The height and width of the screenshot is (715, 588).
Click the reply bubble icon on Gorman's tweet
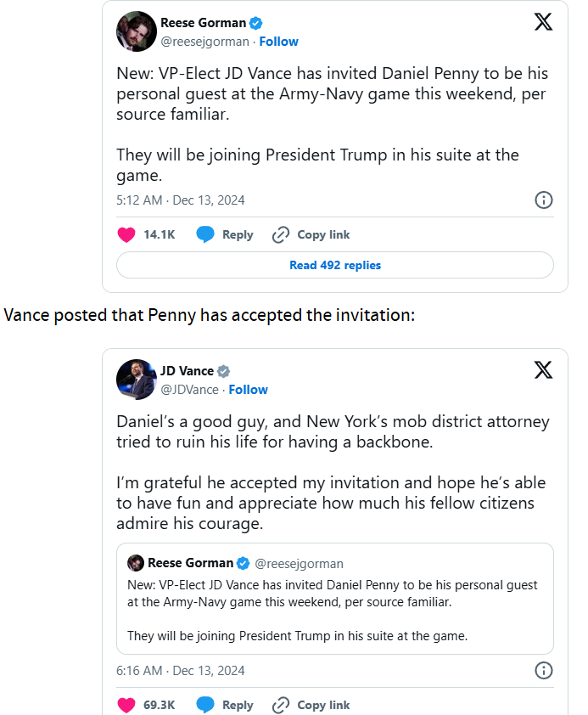pyautogui.click(x=205, y=235)
